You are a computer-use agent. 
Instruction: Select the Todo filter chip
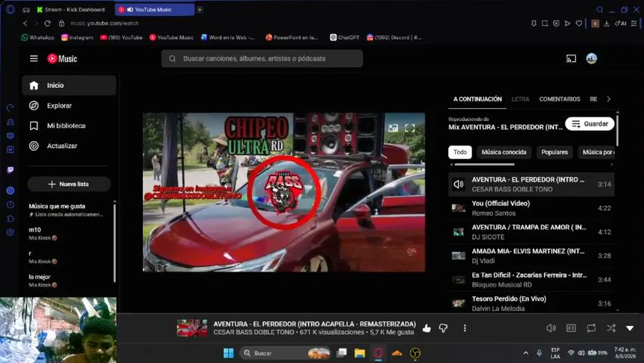[x=460, y=152]
